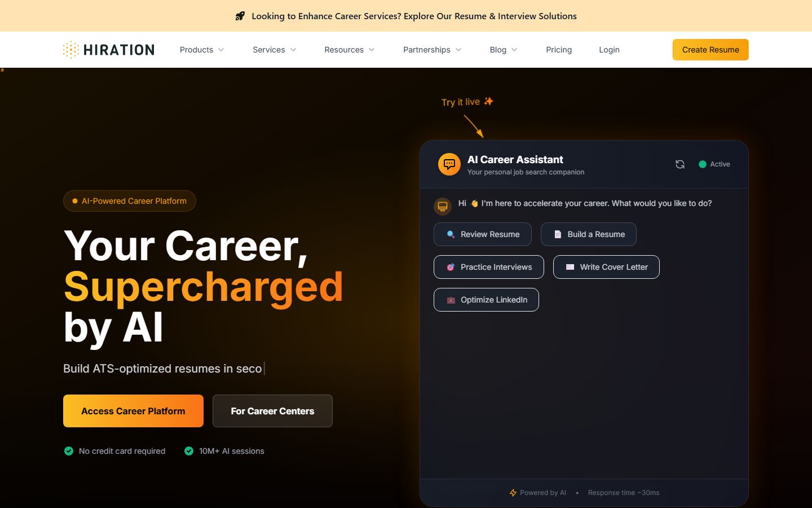This screenshot has height=508, width=812.
Task: Open the For Career Centers page
Action: 272,411
